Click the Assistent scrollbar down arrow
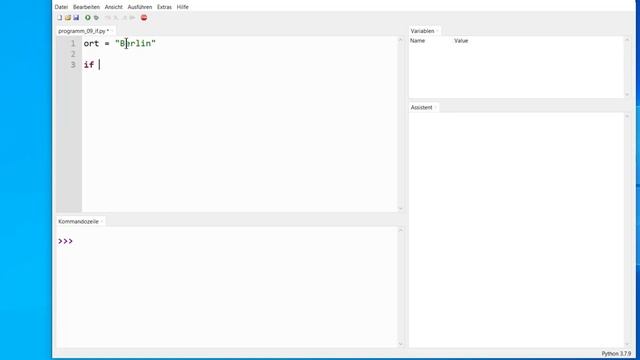Screen dimensions: 640x360 [x=627, y=344]
